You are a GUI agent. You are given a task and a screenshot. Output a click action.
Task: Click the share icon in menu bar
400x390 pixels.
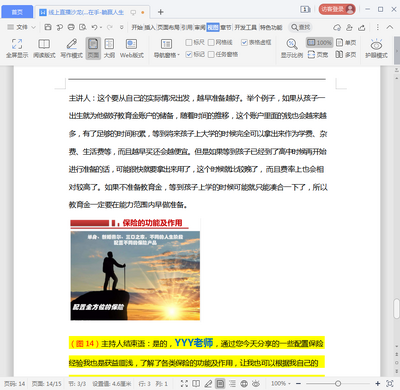pyautogui.click(x=362, y=27)
